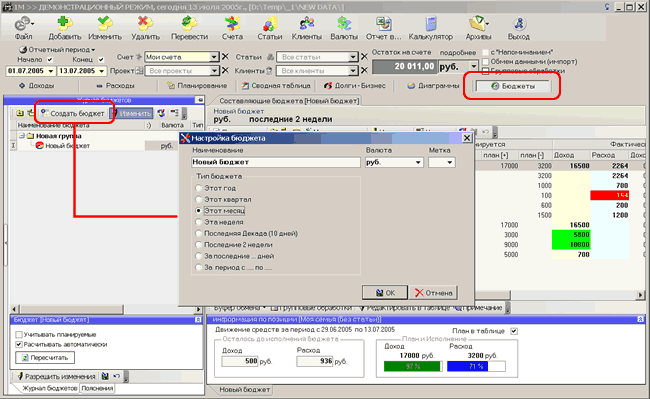Open the Пояснения tab at the bottom
This screenshot has width=650, height=399.
point(97,388)
